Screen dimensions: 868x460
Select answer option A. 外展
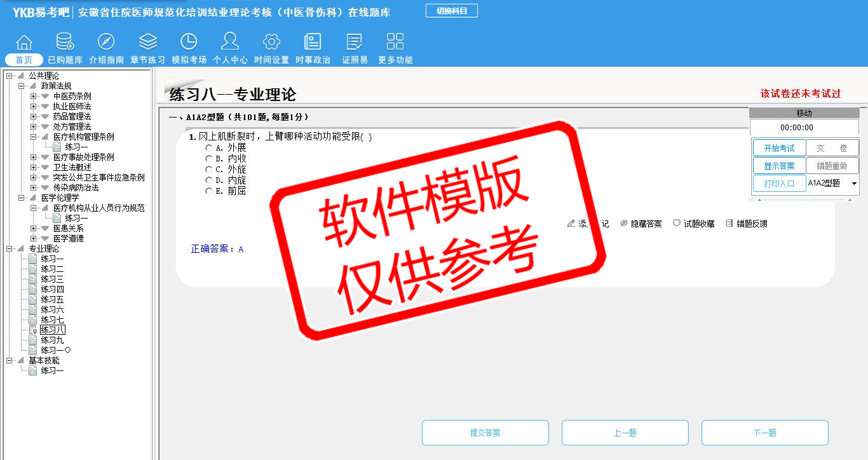(208, 148)
